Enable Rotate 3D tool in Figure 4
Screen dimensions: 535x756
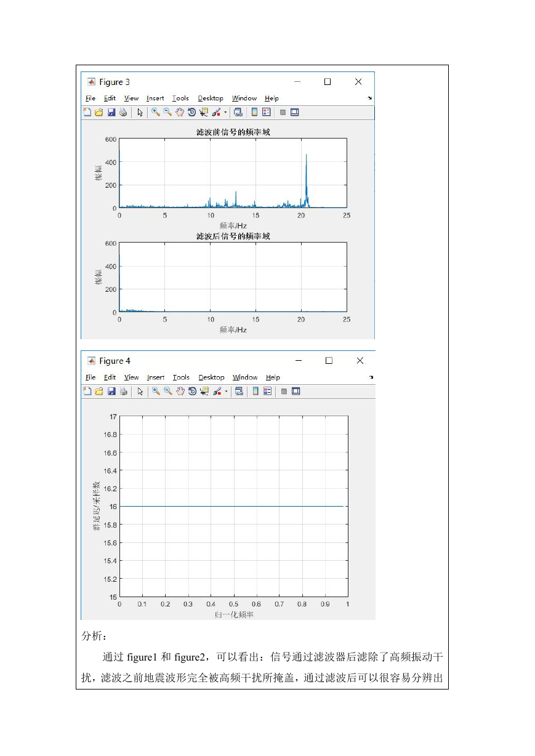click(x=192, y=391)
